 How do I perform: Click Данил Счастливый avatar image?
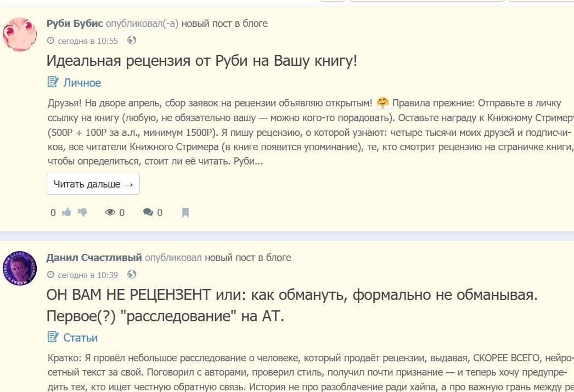coord(20,269)
